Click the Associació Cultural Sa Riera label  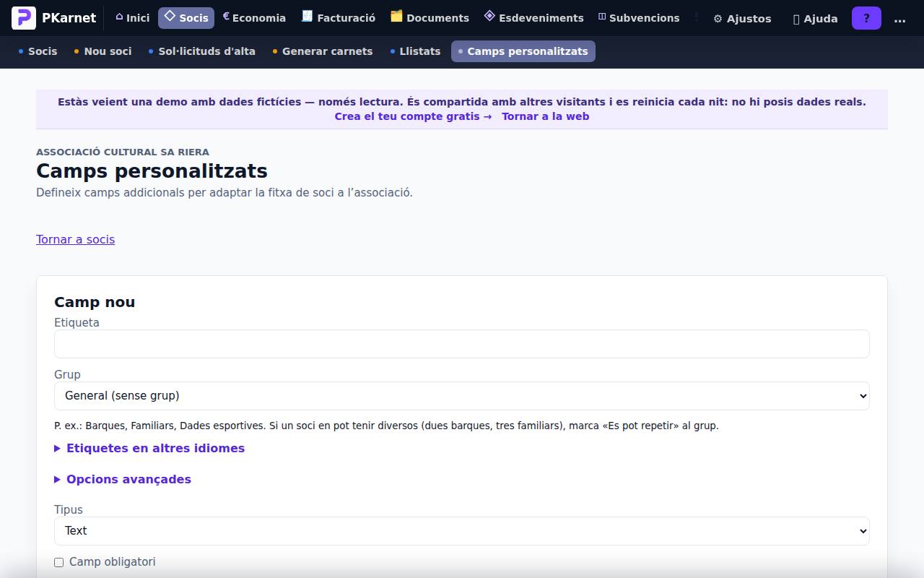coord(123,152)
